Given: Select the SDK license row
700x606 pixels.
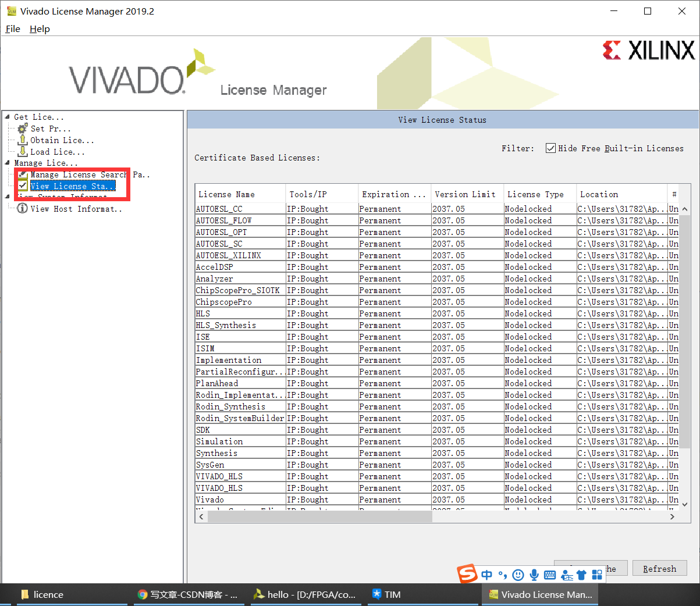Looking at the screenshot, I should click(437, 430).
